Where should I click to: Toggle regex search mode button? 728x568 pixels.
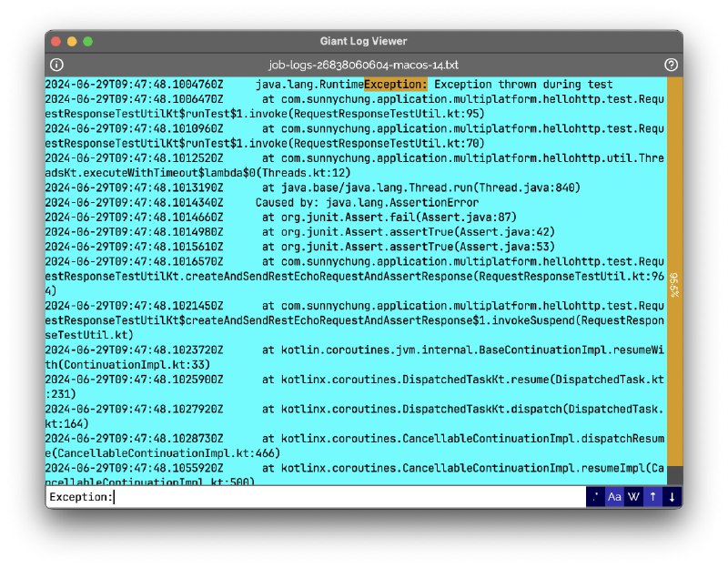coord(596,497)
